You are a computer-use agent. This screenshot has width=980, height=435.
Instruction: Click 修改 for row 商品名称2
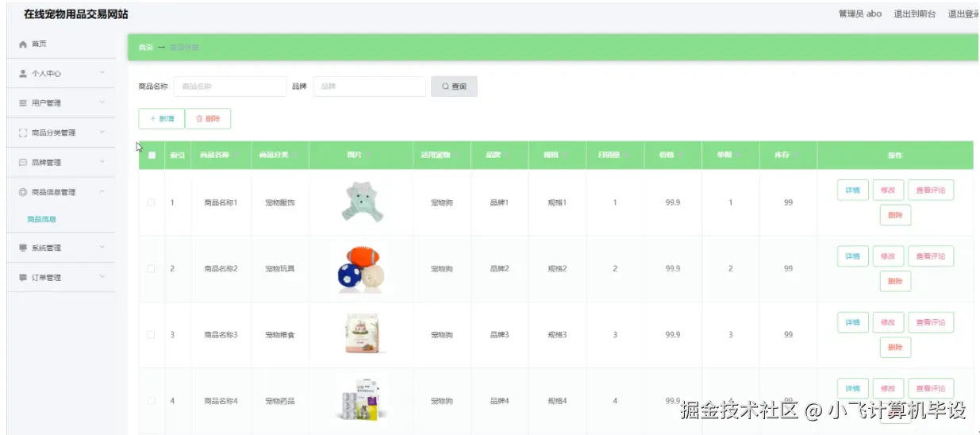coord(888,256)
